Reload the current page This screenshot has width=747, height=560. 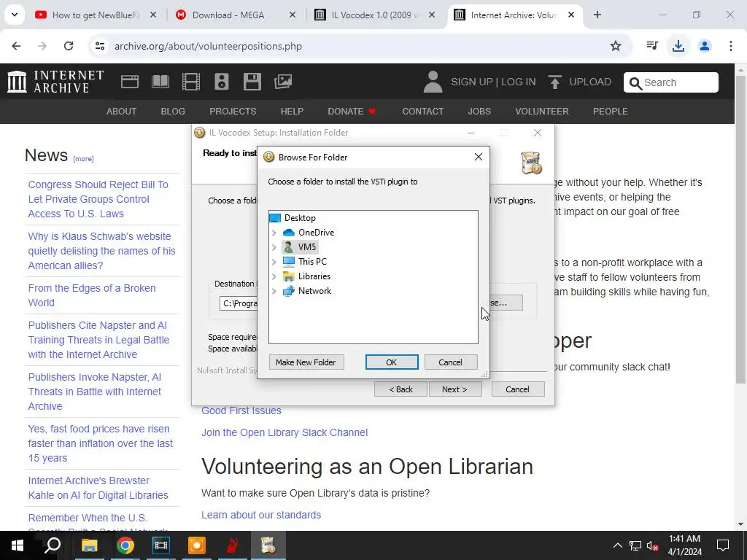click(69, 46)
